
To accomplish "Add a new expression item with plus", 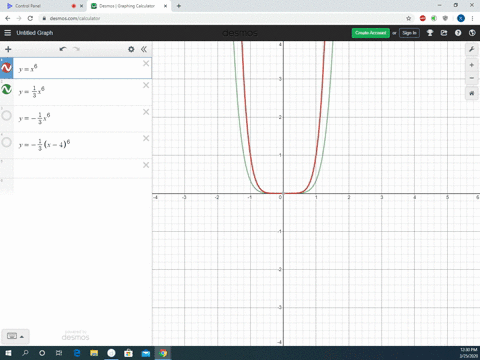I will tap(8, 49).
